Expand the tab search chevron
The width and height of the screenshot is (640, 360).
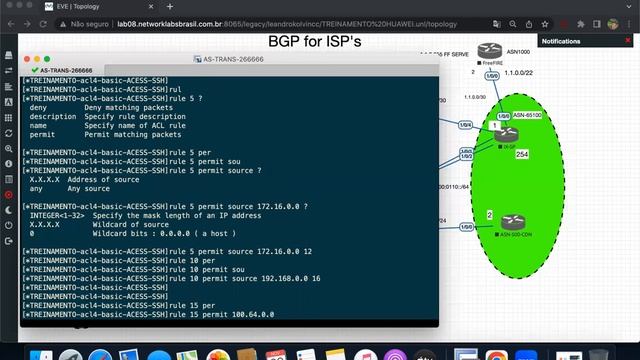(629, 7)
